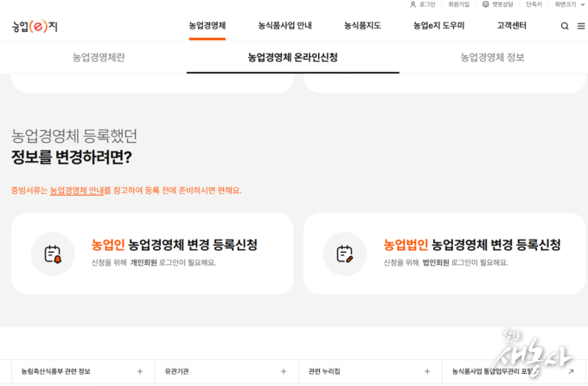Click the 농업법인 변경 등록신청 calendar icon

pos(345,254)
